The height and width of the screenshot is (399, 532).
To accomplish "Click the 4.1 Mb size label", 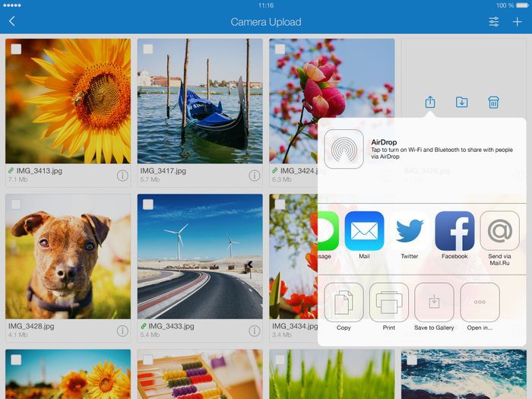I will click(18, 335).
